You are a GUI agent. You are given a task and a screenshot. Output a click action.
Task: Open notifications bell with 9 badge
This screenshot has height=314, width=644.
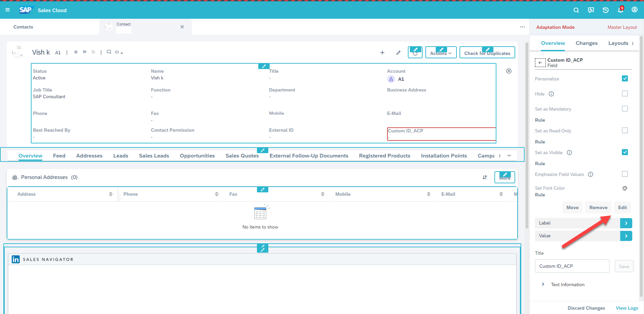coord(621,10)
